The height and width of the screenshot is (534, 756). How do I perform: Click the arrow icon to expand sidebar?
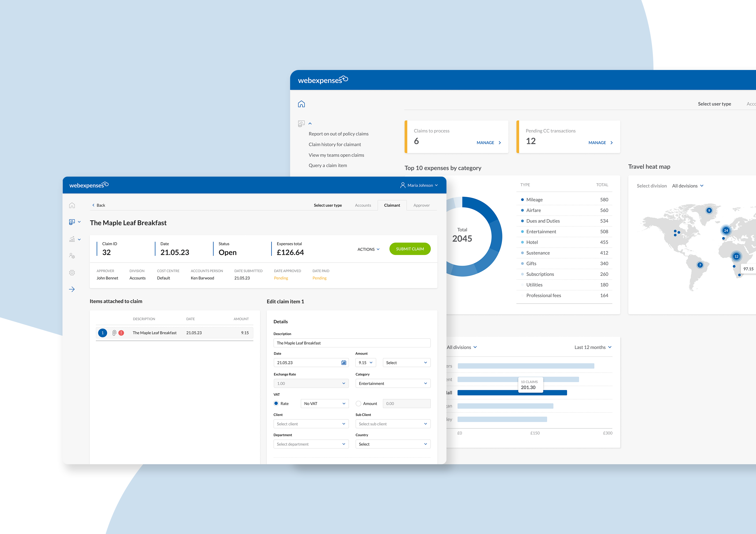pos(72,289)
